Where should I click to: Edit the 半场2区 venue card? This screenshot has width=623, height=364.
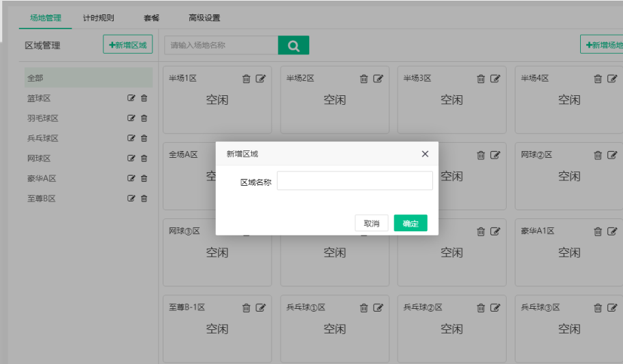[378, 79]
